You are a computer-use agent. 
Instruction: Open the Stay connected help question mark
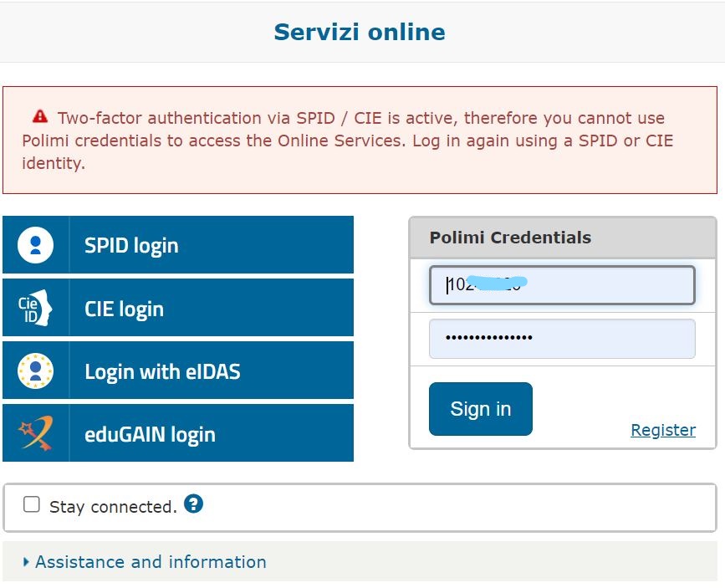(x=193, y=504)
